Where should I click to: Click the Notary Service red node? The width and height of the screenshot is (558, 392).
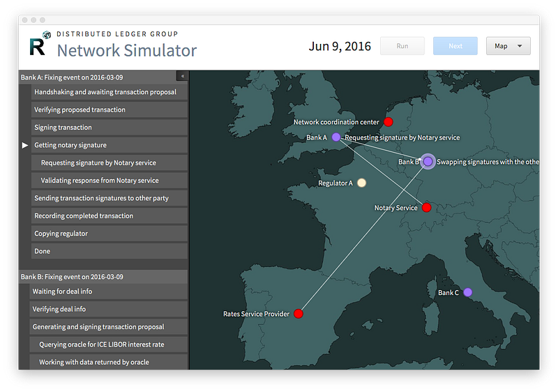pos(426,207)
